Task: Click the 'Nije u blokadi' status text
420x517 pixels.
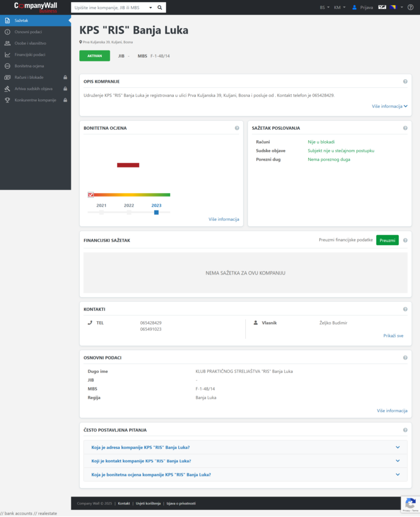Action: (x=321, y=142)
